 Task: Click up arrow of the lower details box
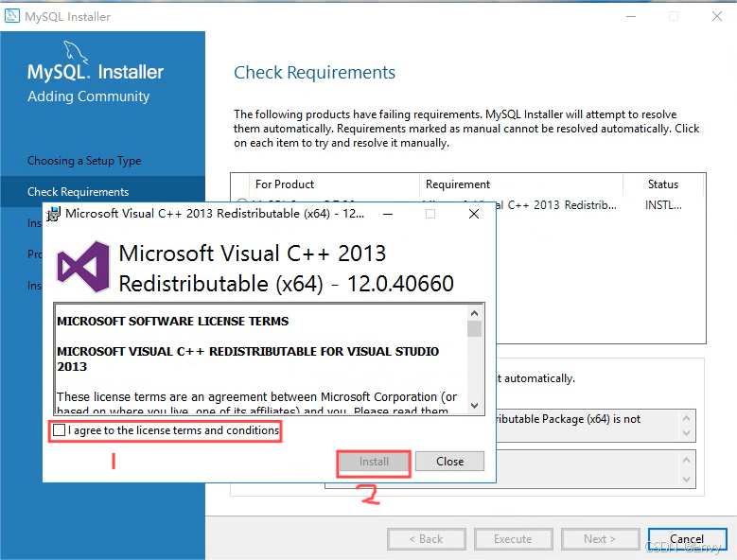tap(686, 460)
